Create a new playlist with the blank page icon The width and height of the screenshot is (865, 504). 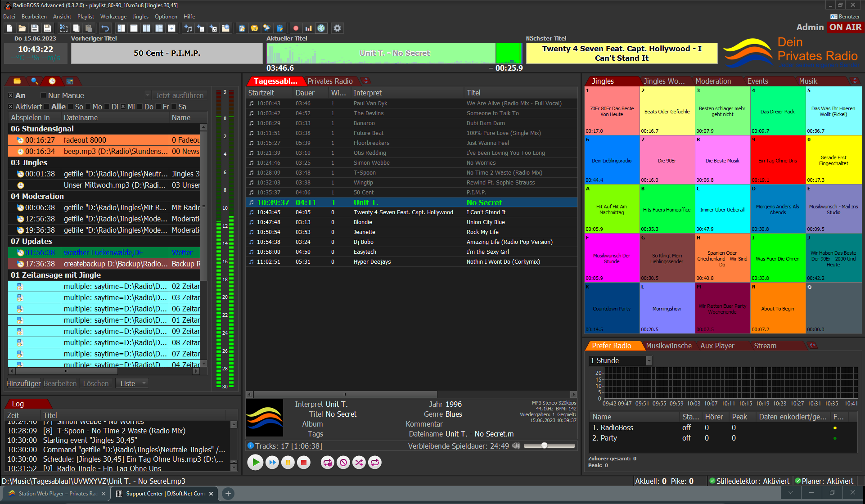pos(9,28)
